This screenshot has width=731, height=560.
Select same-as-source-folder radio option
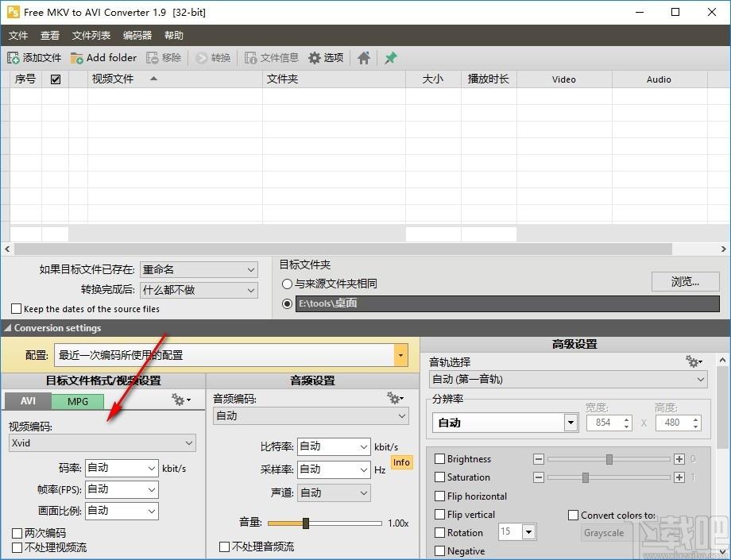tap(287, 284)
